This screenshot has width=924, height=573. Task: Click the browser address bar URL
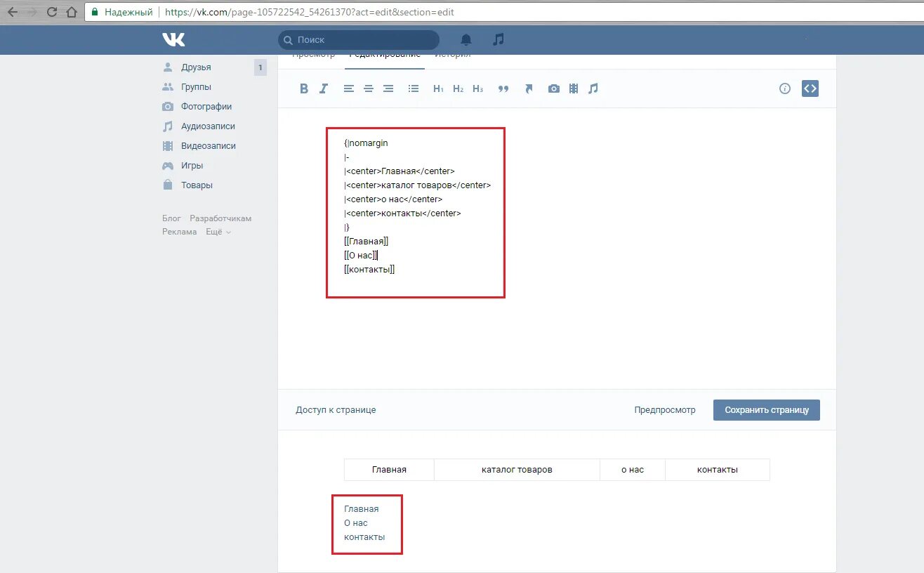(310, 12)
